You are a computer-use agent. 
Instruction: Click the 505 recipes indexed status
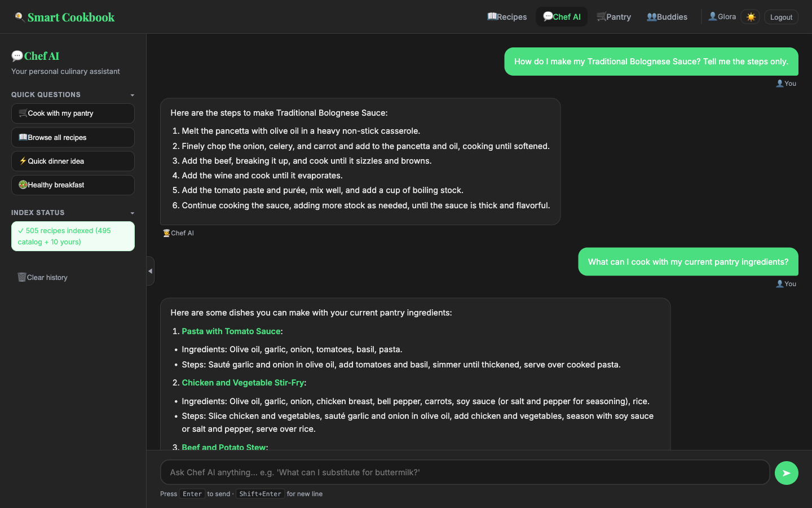73,236
